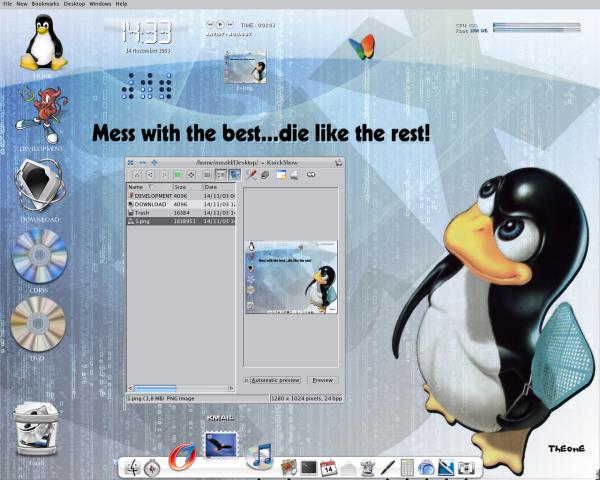This screenshot has width=600, height=480.
Task: Click the digital clock widget
Action: [148, 32]
